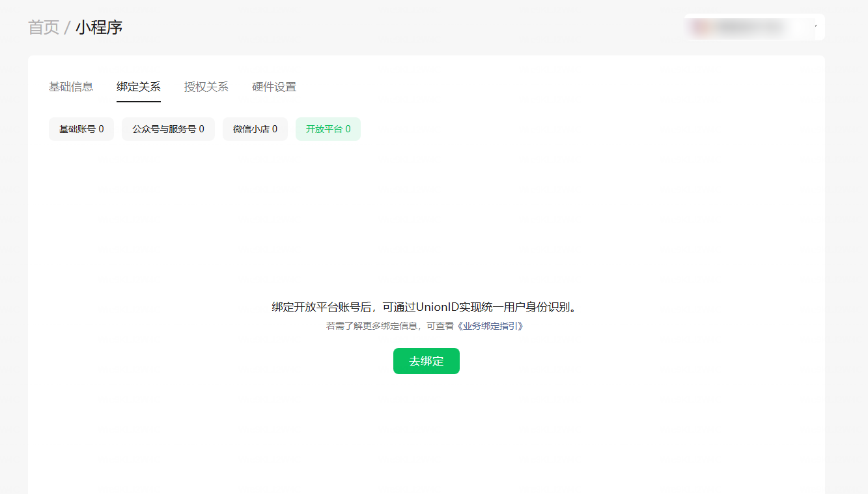The image size is (868, 494).
Task: Open the 硬件设置 tab
Action: pyautogui.click(x=274, y=87)
